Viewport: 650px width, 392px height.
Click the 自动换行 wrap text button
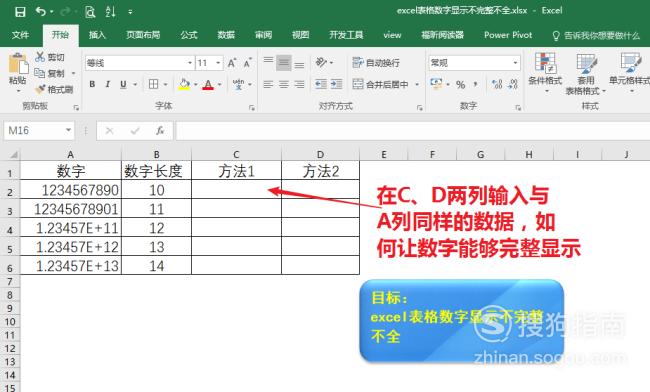point(376,63)
